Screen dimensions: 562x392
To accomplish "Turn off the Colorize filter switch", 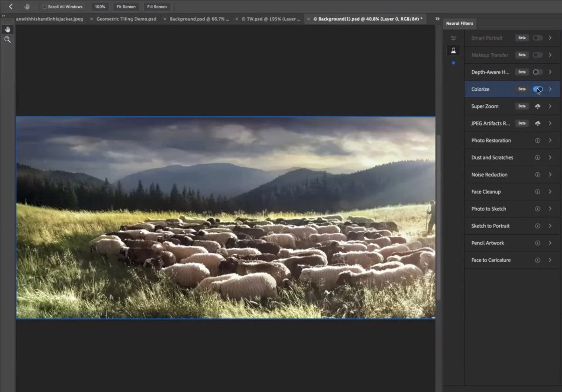I will [x=538, y=89].
